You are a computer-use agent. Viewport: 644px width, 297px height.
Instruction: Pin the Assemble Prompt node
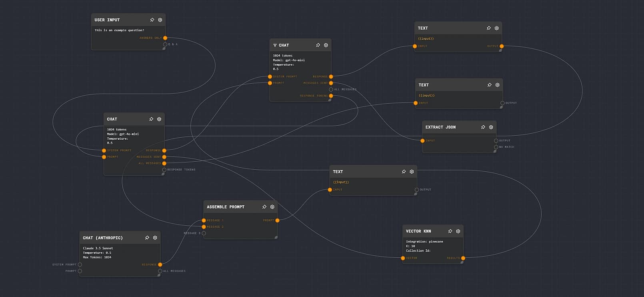click(x=264, y=207)
